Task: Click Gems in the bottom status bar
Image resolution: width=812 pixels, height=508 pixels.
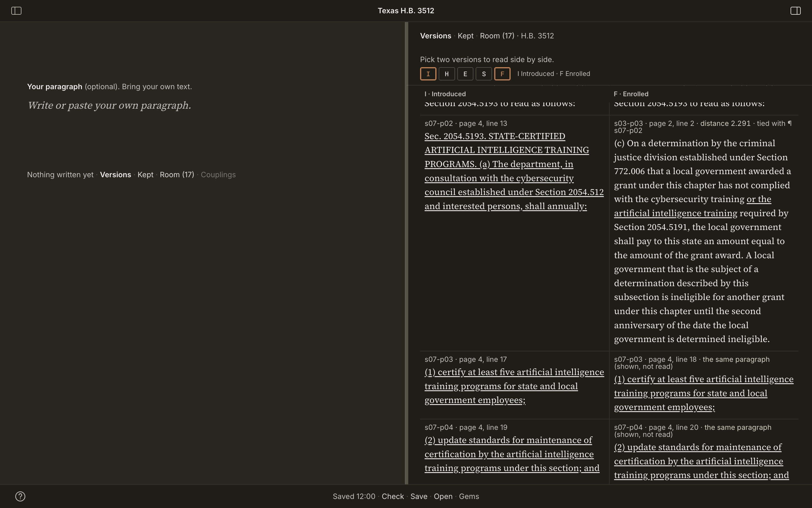Action: click(469, 496)
